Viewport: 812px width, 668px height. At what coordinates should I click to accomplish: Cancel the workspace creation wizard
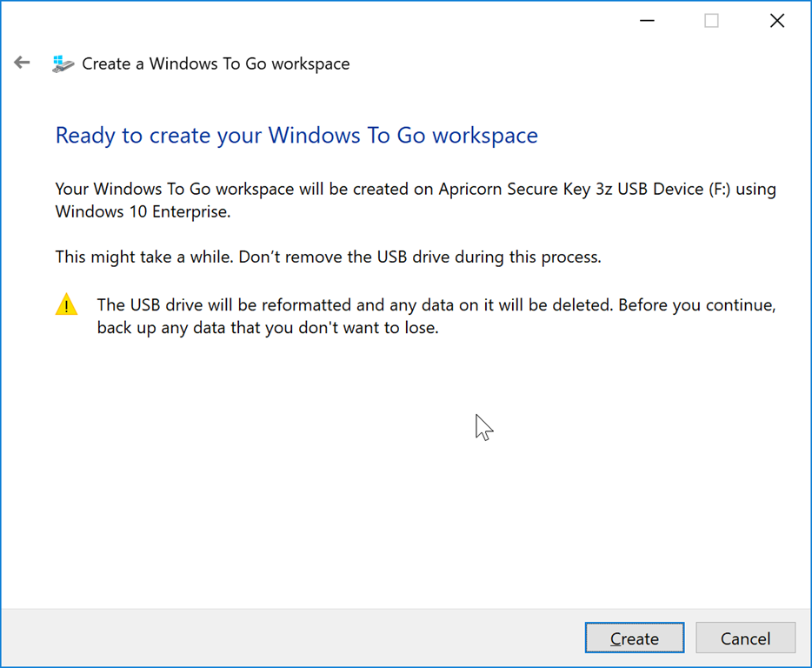pos(745,638)
